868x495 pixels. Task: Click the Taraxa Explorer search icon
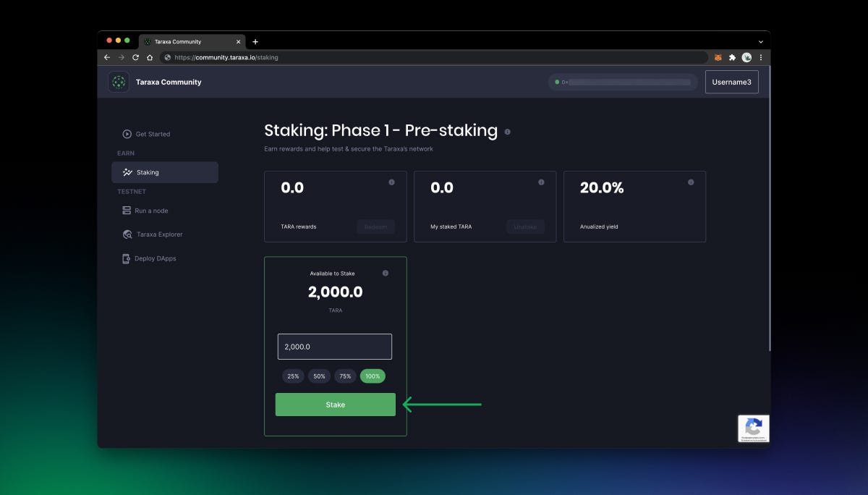(127, 234)
